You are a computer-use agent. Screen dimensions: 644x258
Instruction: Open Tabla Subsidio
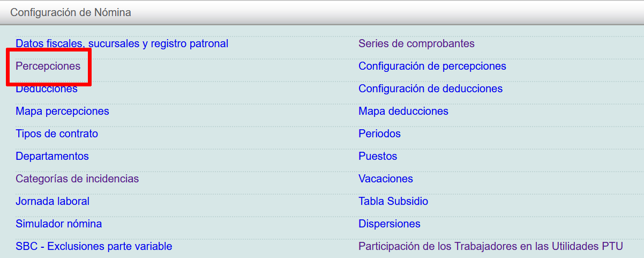click(393, 201)
